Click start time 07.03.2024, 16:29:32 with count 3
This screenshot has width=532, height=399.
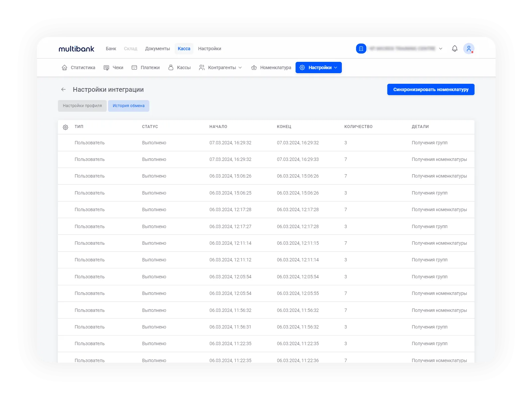[230, 143]
